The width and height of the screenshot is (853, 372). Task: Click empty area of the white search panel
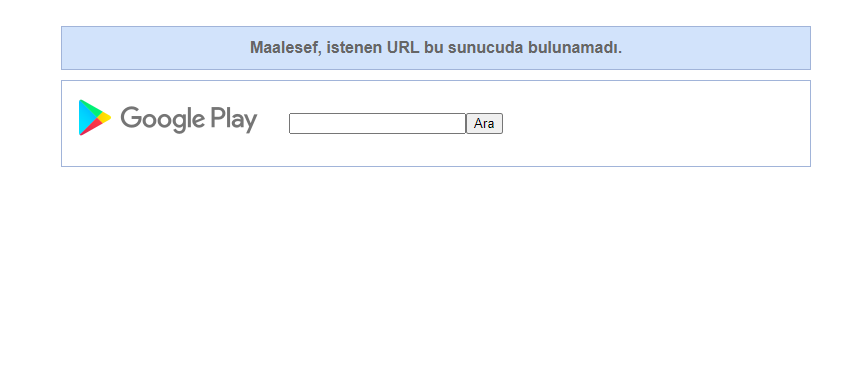click(x=653, y=123)
